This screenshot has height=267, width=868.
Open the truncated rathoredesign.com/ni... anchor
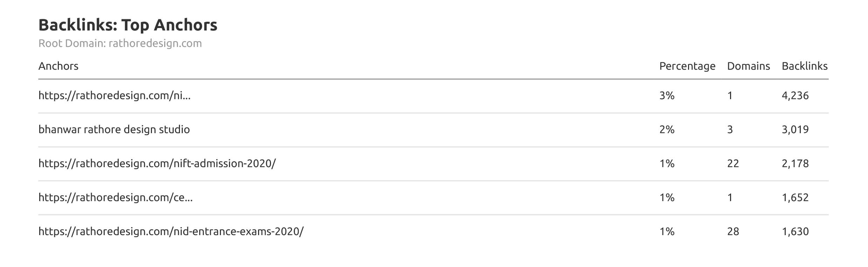114,96
